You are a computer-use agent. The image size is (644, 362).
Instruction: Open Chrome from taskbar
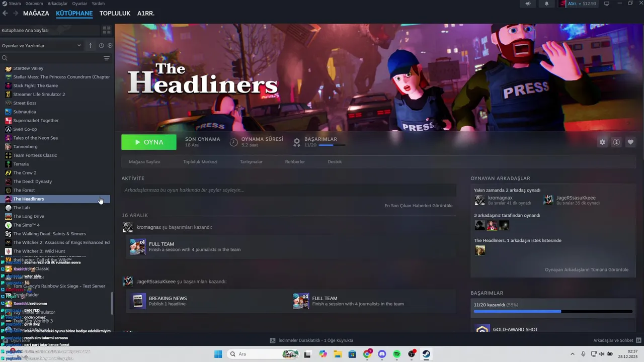367,354
